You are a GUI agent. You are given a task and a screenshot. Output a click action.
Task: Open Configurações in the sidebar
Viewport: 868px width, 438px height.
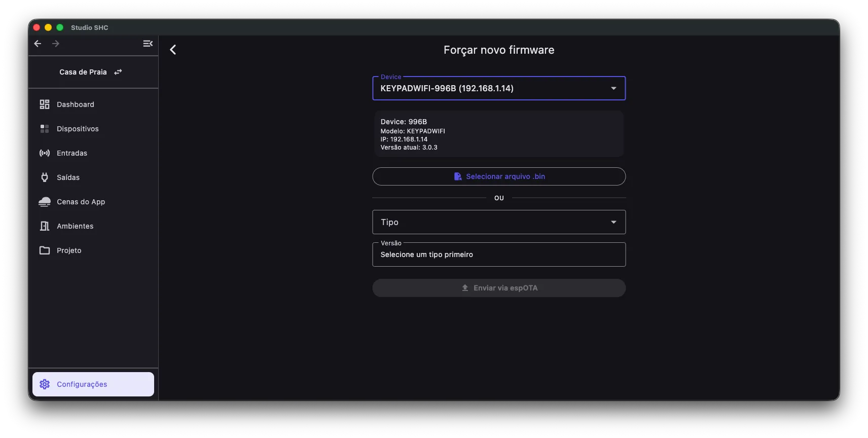coord(93,384)
